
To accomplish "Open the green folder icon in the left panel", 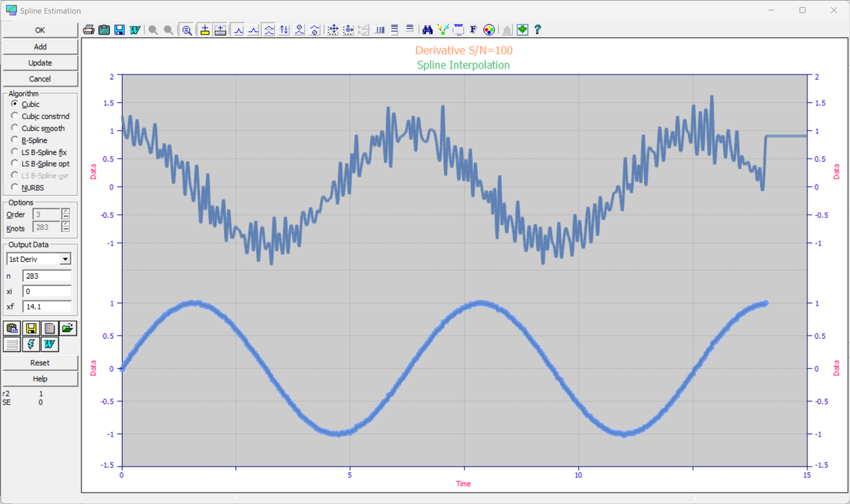I will pyautogui.click(x=67, y=328).
